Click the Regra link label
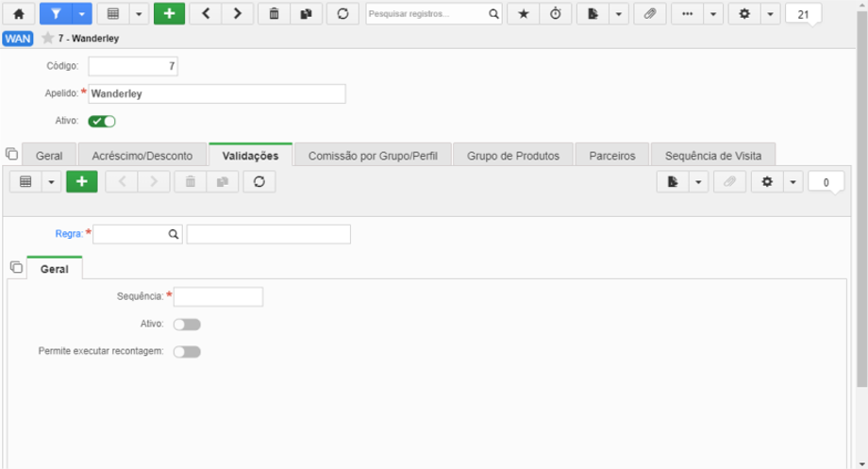This screenshot has height=469, width=868. coord(69,234)
